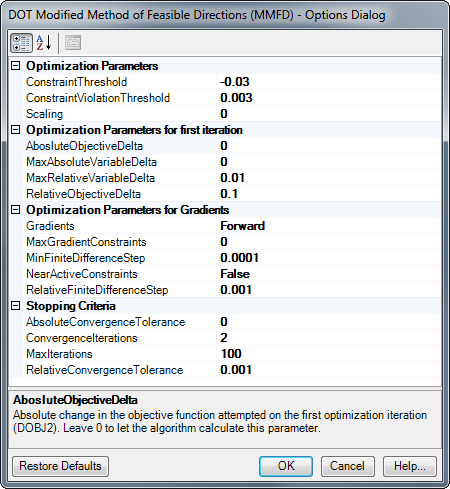Select the Gradients Forward value
The height and width of the screenshot is (489, 450).
pyautogui.click(x=329, y=226)
